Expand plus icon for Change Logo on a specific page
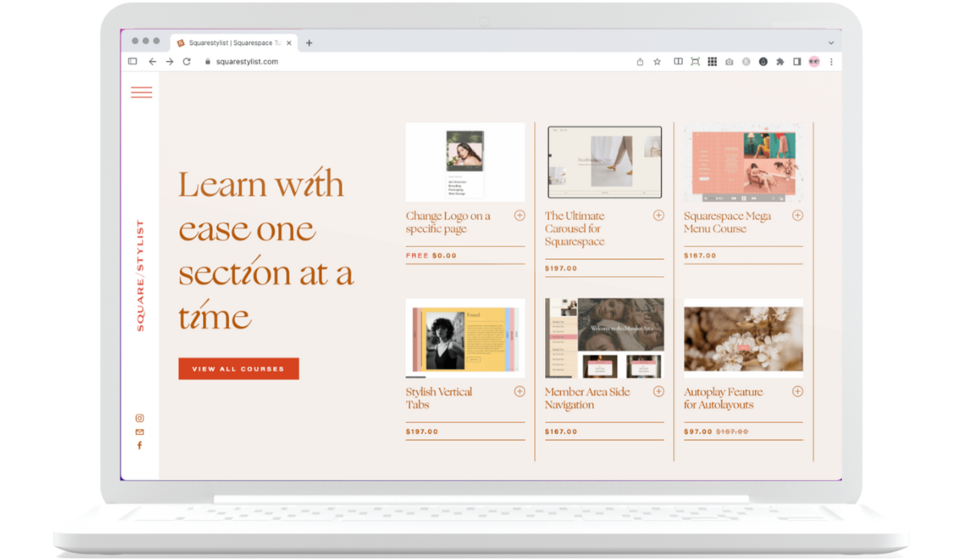 point(519,216)
